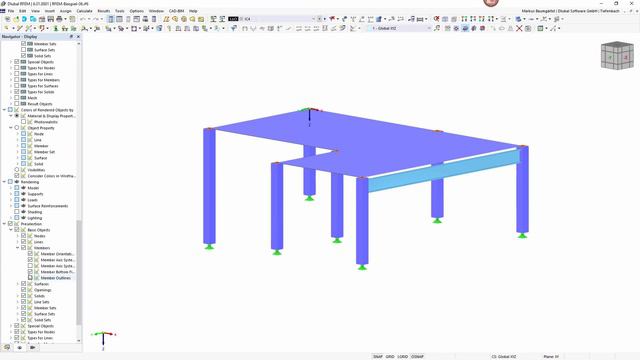Click CS: Global XYZ in status bar
Screen dimensions: 640x360
pos(504,357)
